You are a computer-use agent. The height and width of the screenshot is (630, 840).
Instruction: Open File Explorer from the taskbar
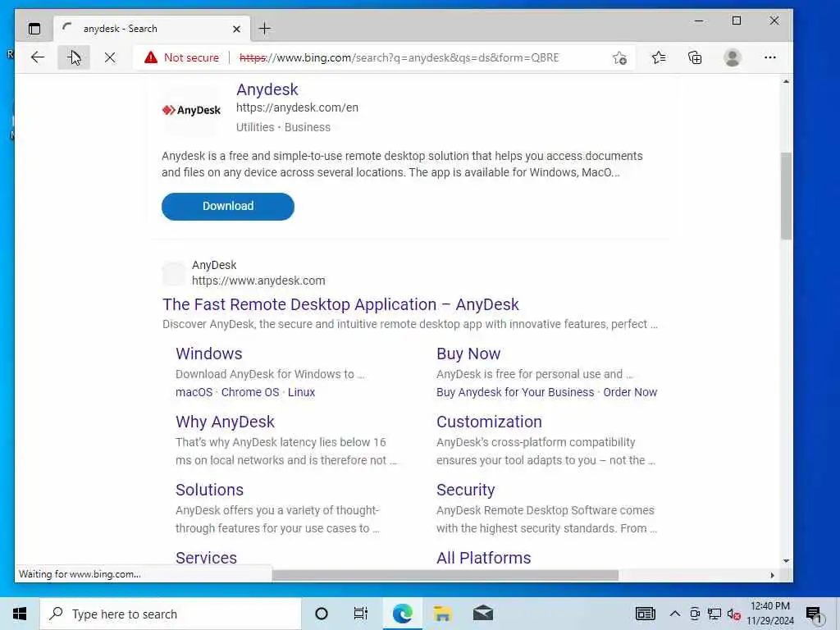[442, 614]
